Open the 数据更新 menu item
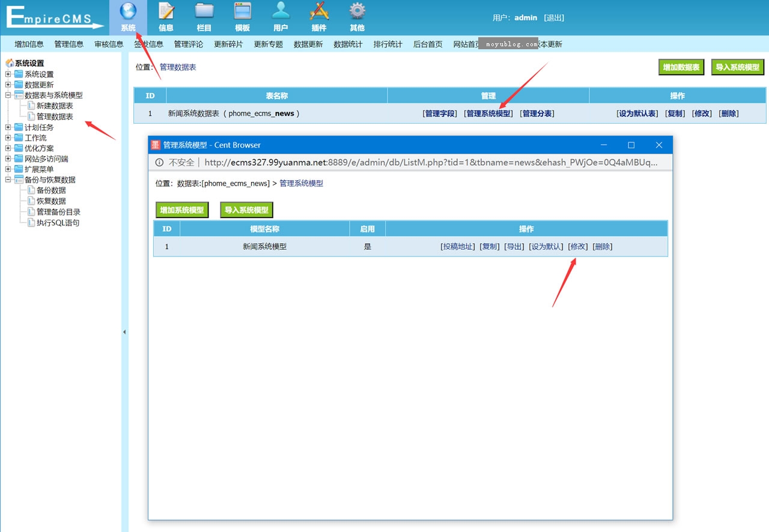769x532 pixels. (x=308, y=44)
